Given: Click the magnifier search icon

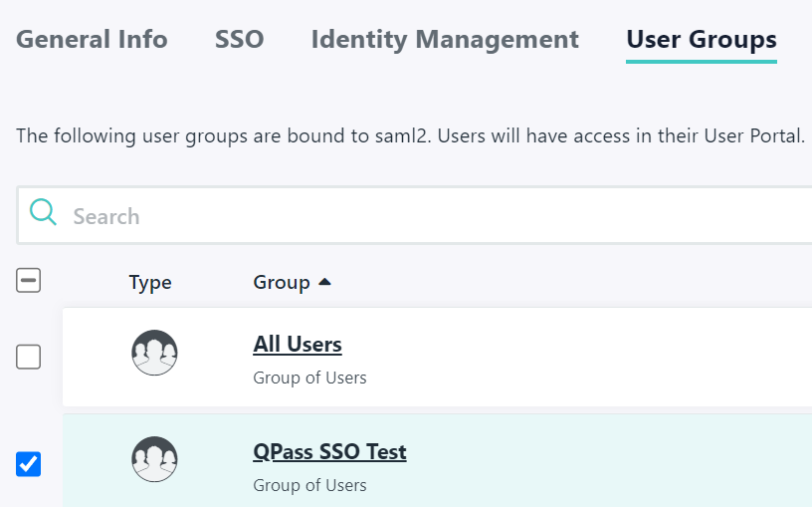Looking at the screenshot, I should tap(43, 212).
